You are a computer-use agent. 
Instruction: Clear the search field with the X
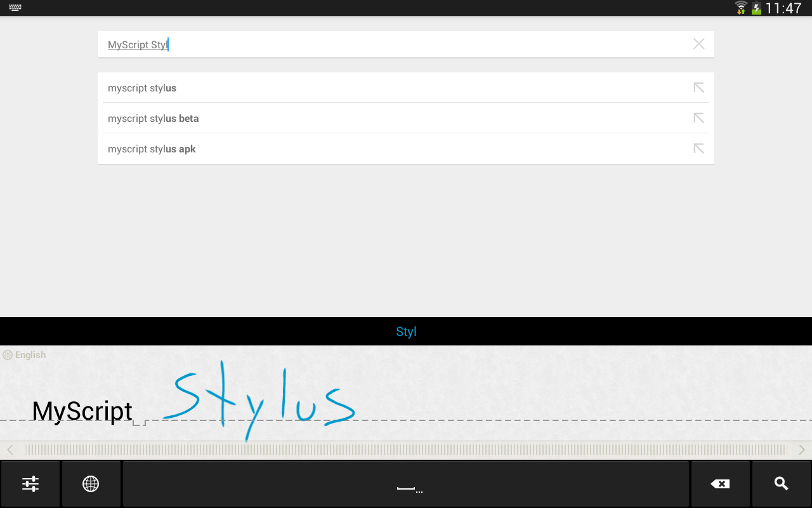[x=698, y=44]
